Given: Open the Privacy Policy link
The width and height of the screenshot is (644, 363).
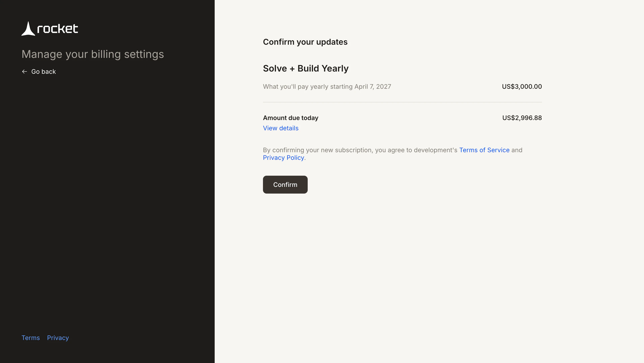Looking at the screenshot, I should 284,158.
